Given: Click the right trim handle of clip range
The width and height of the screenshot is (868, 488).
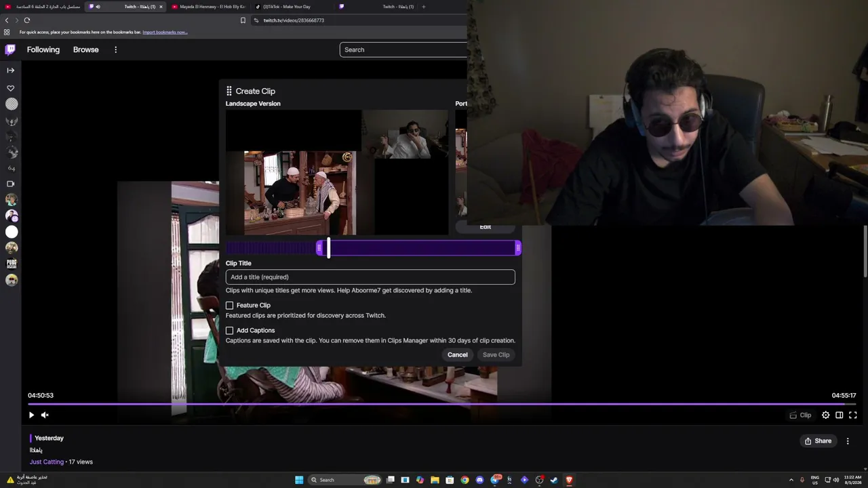Looking at the screenshot, I should click(x=518, y=248).
